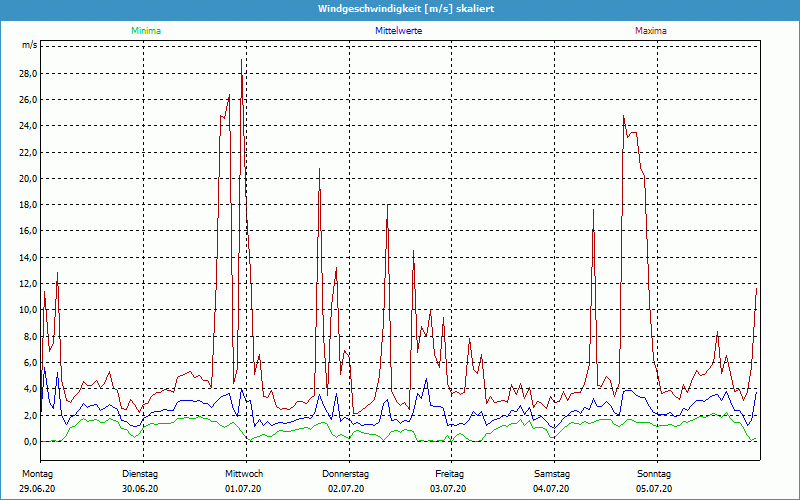
Task: Click the date 04.07.20
Action: coord(551,489)
